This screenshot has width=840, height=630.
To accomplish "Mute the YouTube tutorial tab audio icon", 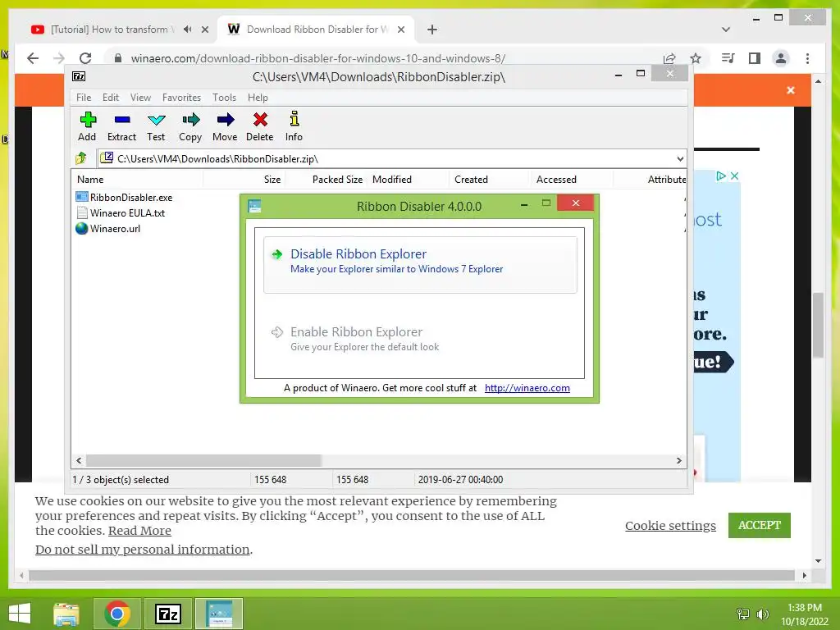I will [187, 30].
